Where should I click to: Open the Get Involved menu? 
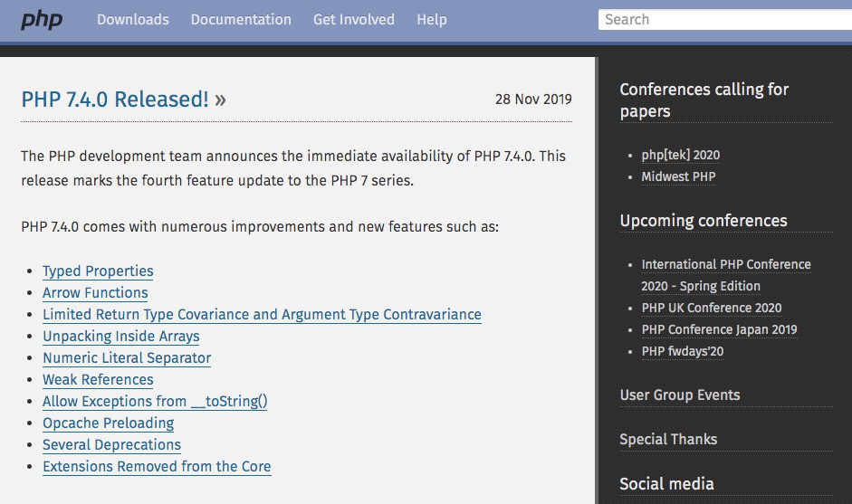point(353,19)
